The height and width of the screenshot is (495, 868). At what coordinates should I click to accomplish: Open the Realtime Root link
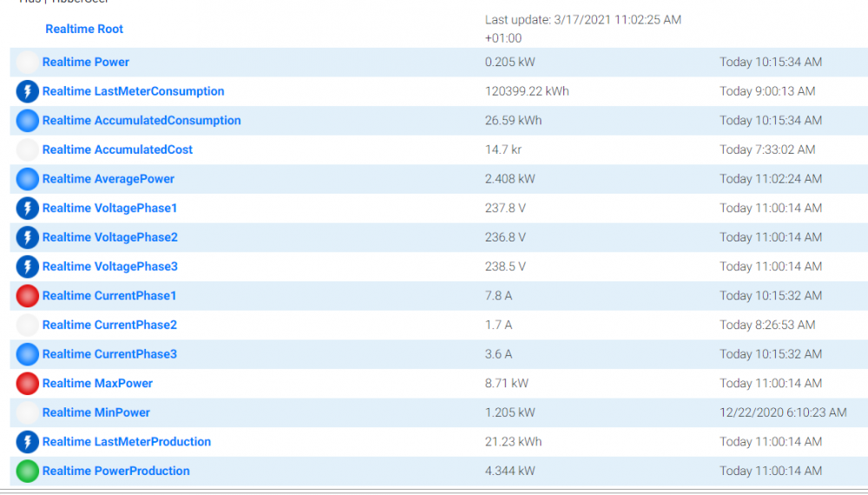click(x=84, y=29)
